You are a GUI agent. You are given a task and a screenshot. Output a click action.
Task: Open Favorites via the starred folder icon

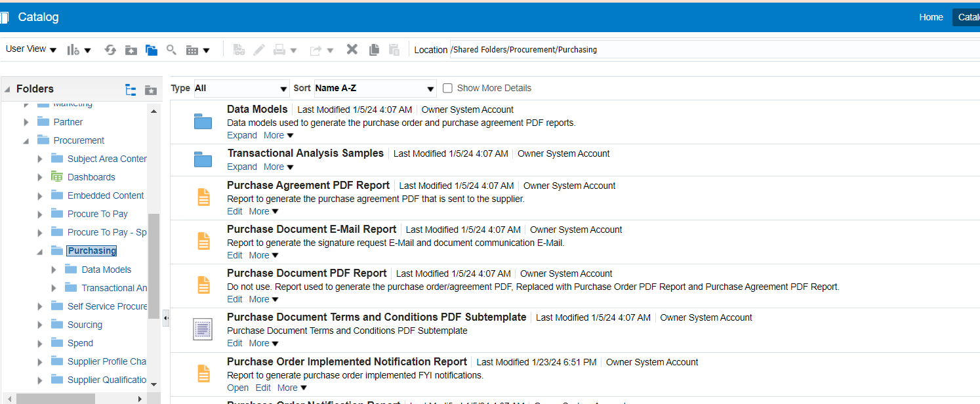(152, 89)
